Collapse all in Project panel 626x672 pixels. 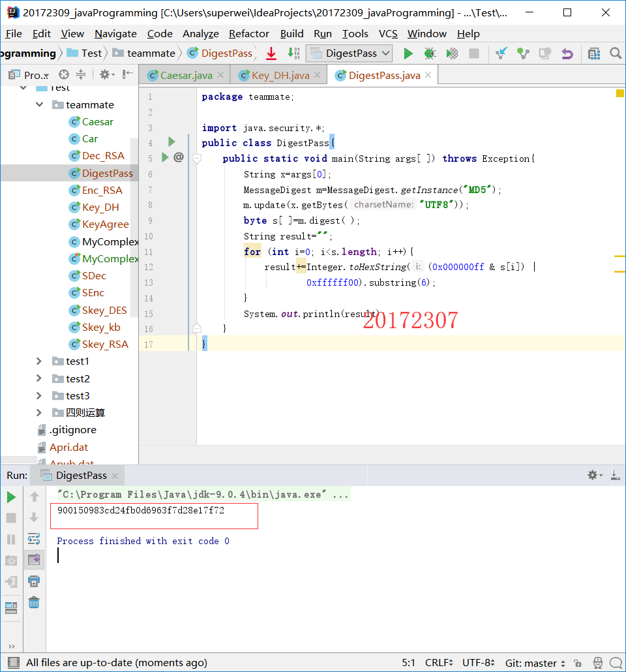click(x=81, y=74)
